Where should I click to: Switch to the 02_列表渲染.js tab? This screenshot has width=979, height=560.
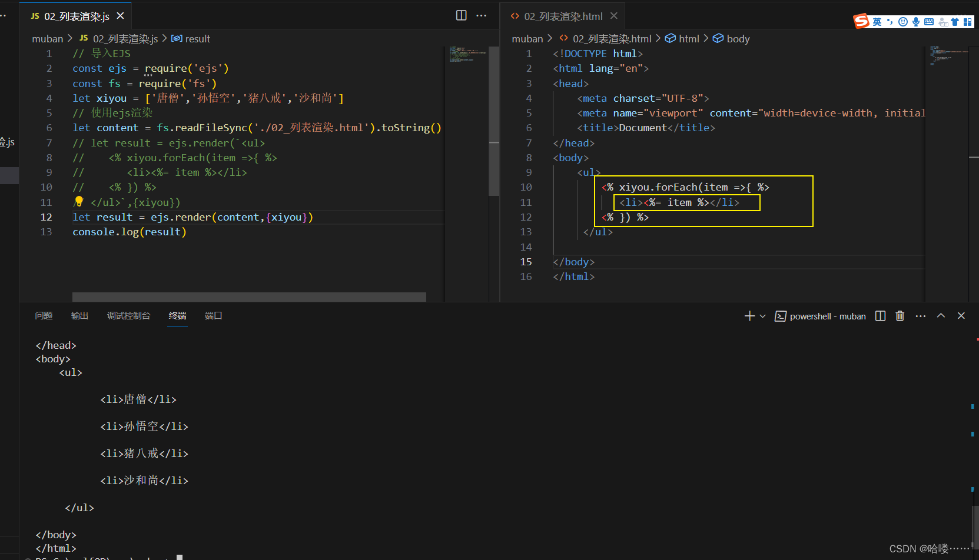(77, 16)
